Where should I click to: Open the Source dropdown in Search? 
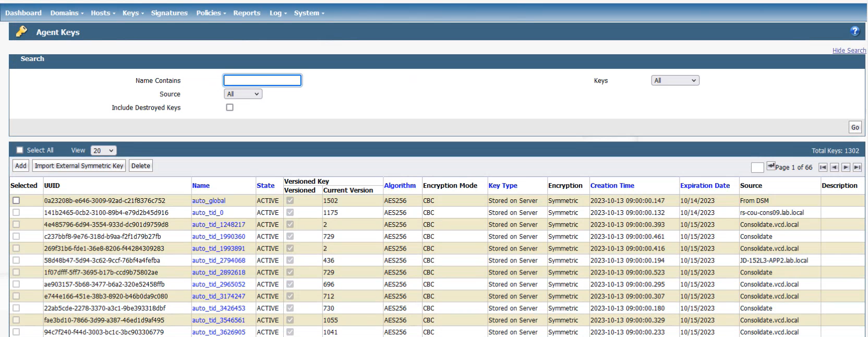point(243,94)
